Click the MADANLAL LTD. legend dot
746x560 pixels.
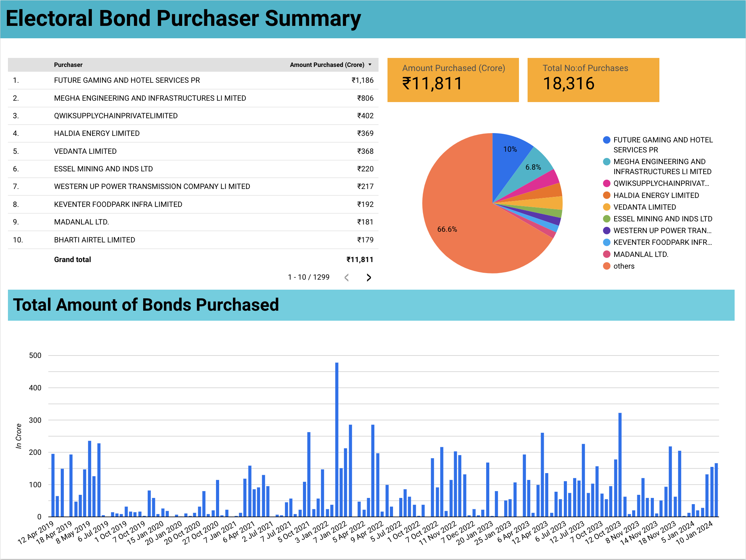click(606, 254)
